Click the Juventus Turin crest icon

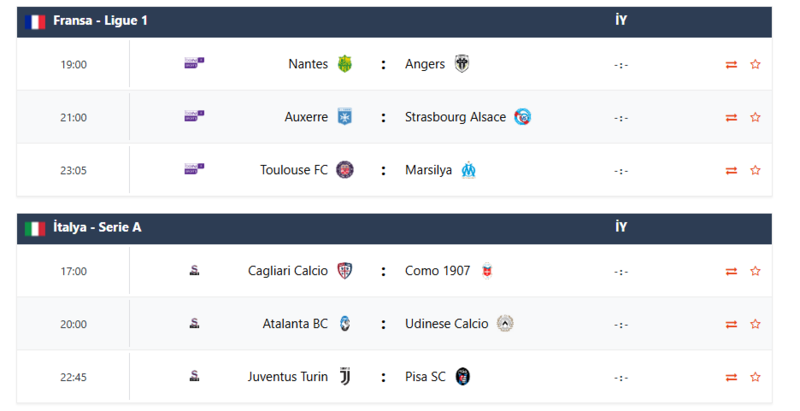click(x=345, y=377)
